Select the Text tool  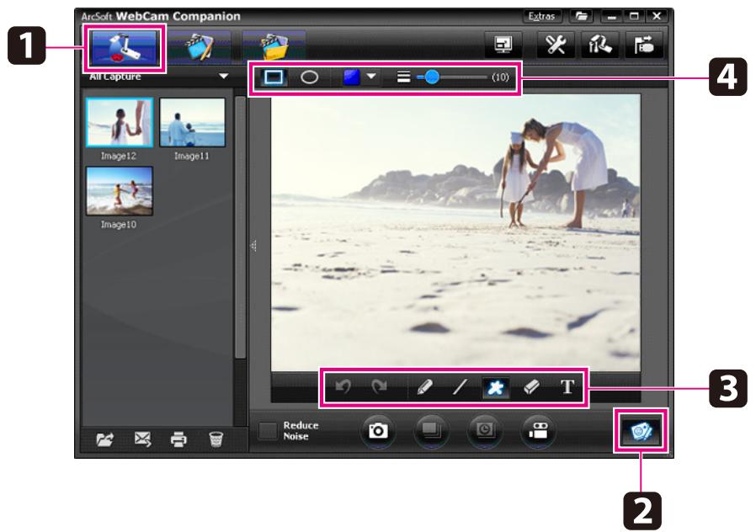click(x=567, y=387)
